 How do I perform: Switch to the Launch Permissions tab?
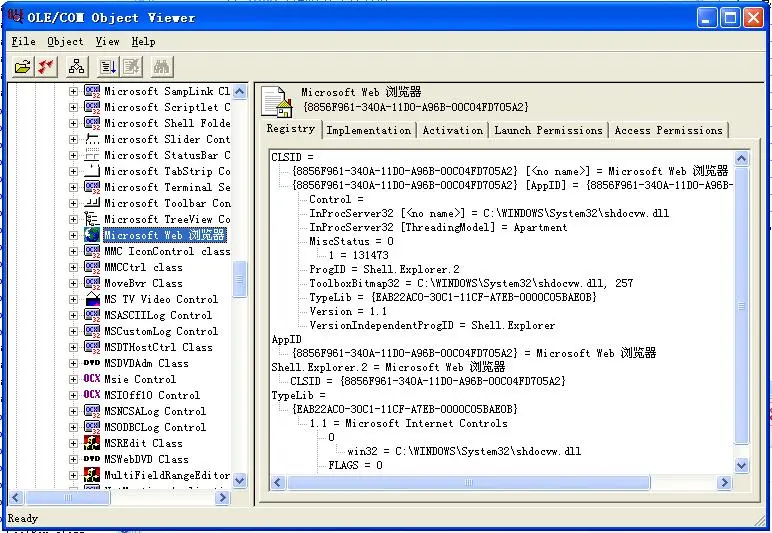[x=548, y=130]
